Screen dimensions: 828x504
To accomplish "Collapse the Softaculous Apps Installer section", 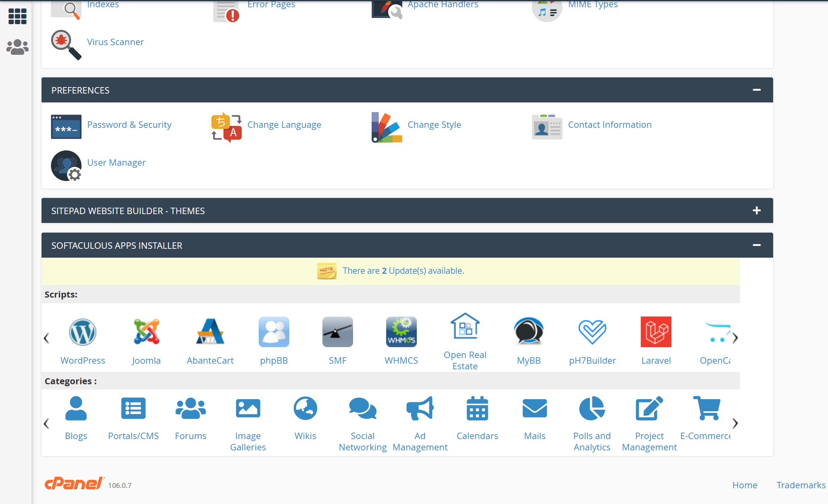I will coord(757,245).
